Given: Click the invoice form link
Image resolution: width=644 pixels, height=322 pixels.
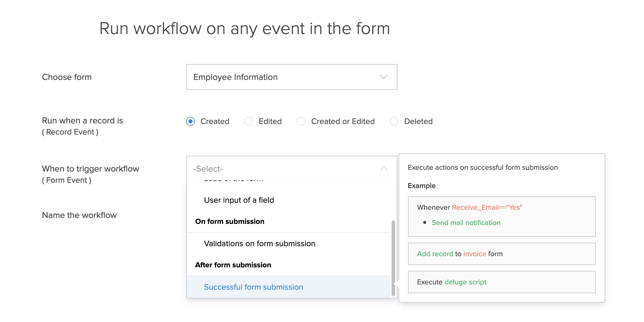Looking at the screenshot, I should click(x=475, y=254).
